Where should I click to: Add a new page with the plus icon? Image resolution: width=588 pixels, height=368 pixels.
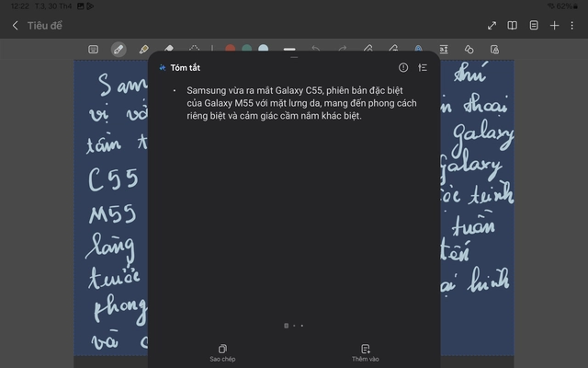(x=554, y=26)
